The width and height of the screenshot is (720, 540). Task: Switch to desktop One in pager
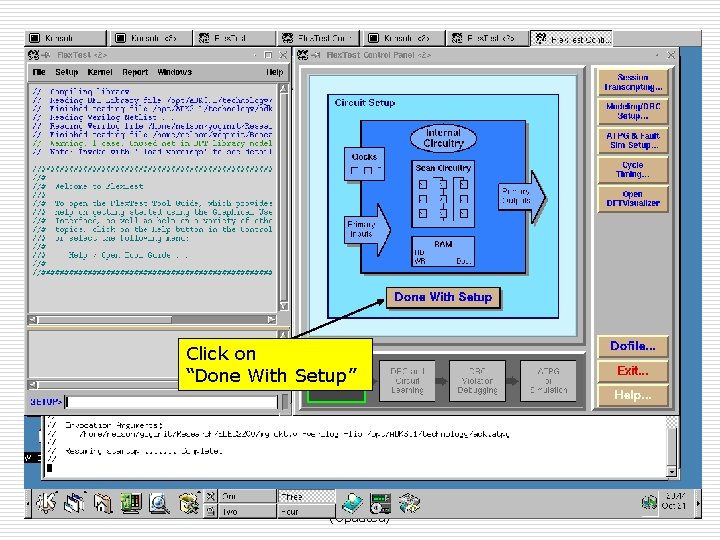(247, 496)
